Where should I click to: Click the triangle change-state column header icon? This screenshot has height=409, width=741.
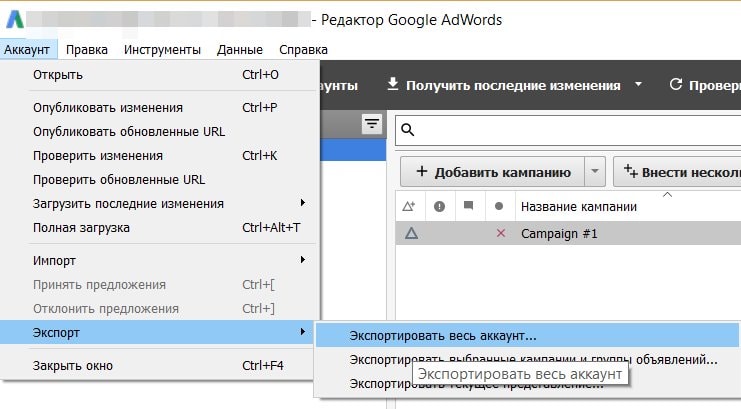(x=409, y=206)
